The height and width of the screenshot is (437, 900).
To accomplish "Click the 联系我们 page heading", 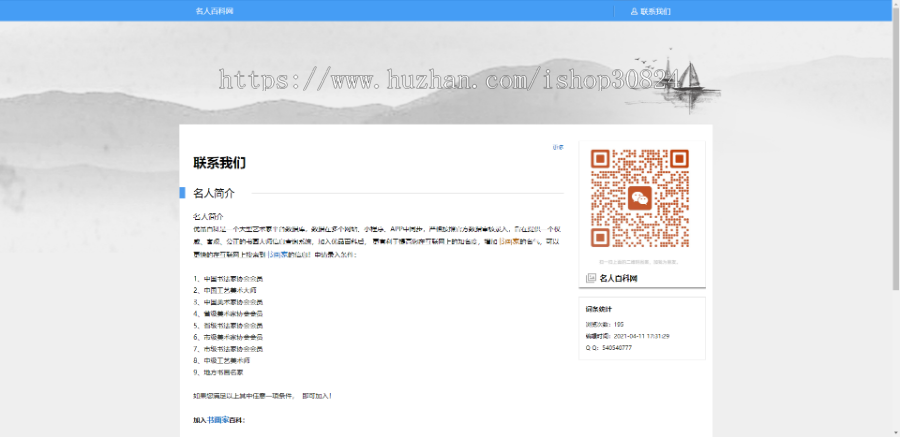I will [x=220, y=163].
